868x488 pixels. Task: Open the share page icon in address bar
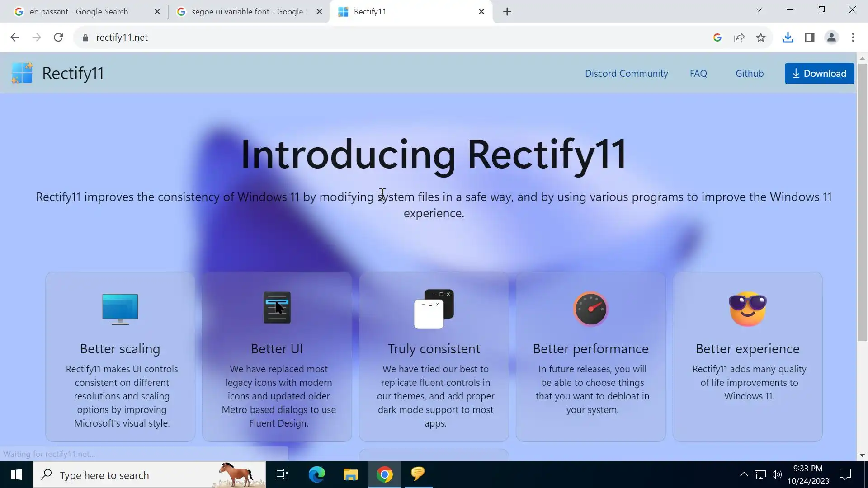tap(739, 38)
